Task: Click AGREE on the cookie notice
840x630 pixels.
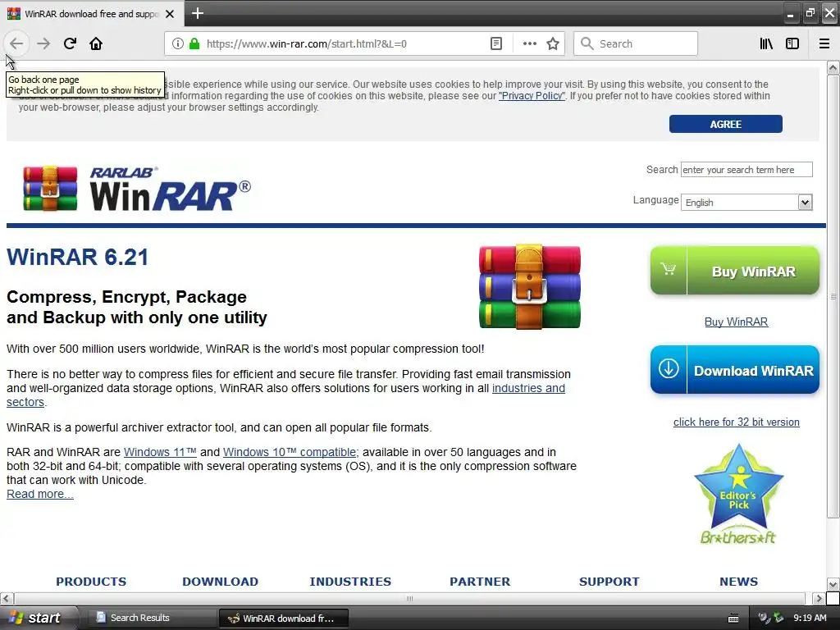Action: click(x=725, y=124)
